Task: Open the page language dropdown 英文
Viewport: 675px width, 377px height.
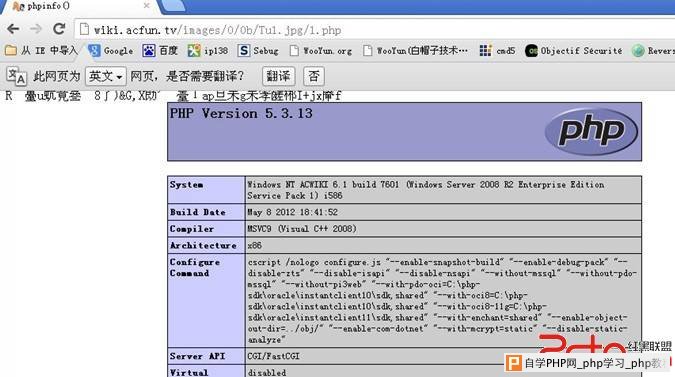Action: click(106, 77)
